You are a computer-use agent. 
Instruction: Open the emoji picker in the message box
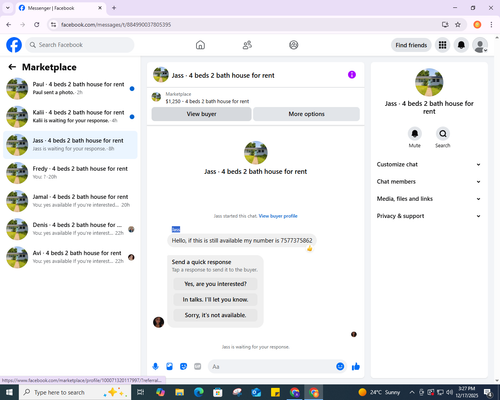pos(340,366)
